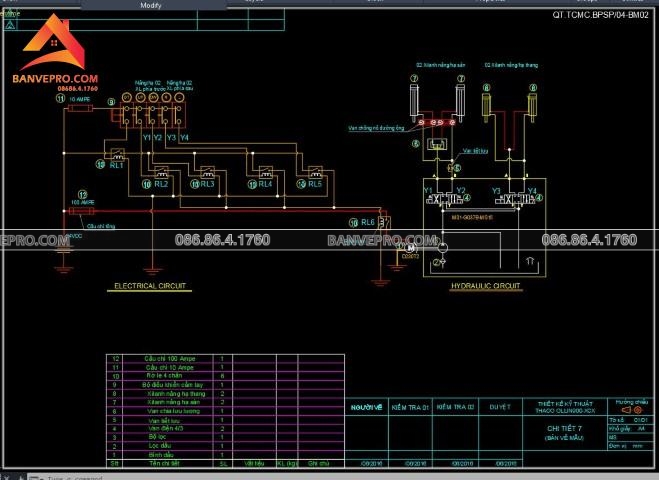Select the RL2 relay label
Screen dimensions: 659x480
click(x=161, y=184)
